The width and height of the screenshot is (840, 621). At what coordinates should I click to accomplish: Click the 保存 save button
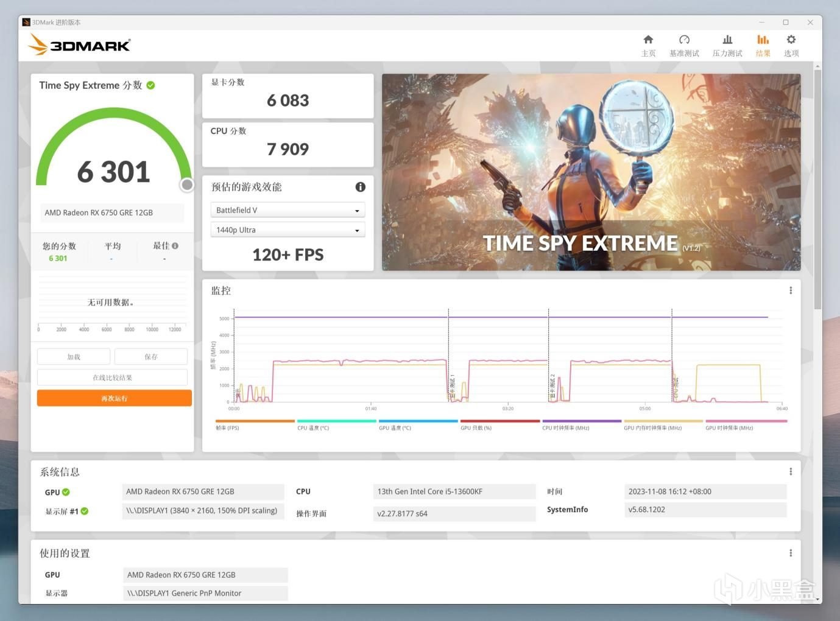pyautogui.click(x=151, y=357)
